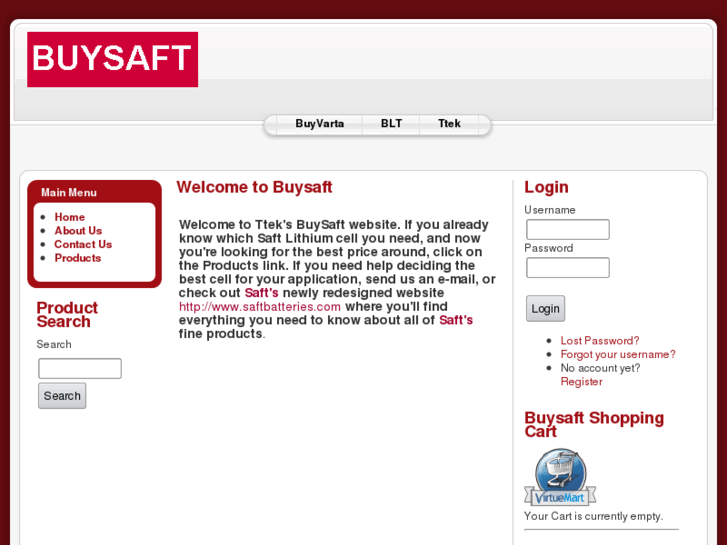Open the Lost Password? link
727x545 pixels.
[599, 341]
